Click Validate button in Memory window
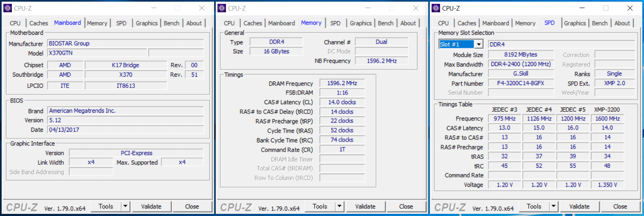 pyautogui.click(x=365, y=206)
